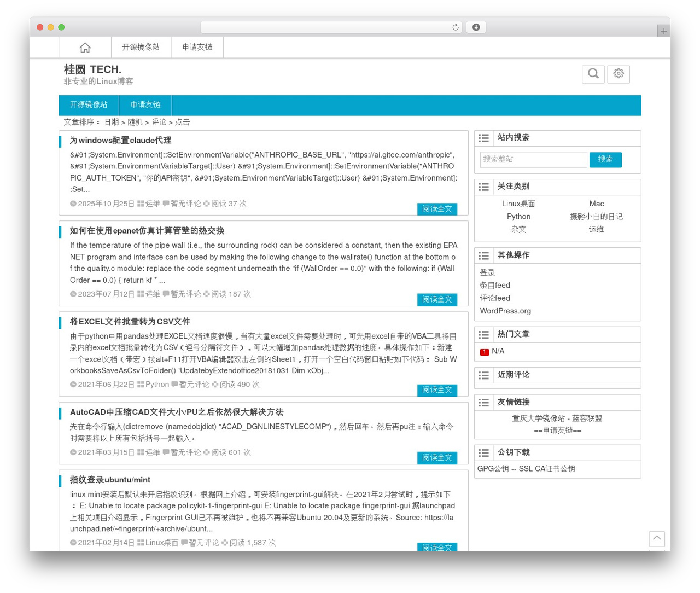700x593 pixels.
Task: Open the 评论feed link
Action: coord(495,298)
